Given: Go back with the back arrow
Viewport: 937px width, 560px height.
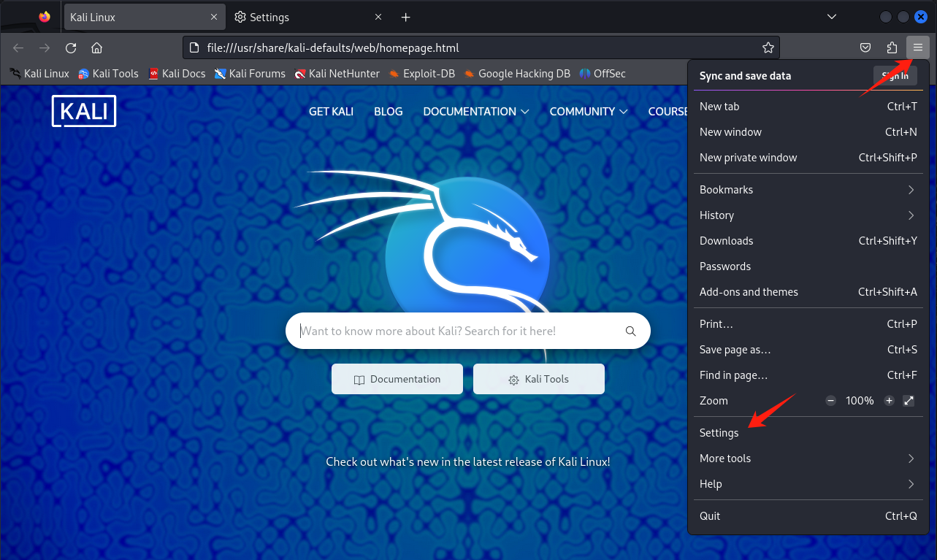Looking at the screenshot, I should (18, 48).
